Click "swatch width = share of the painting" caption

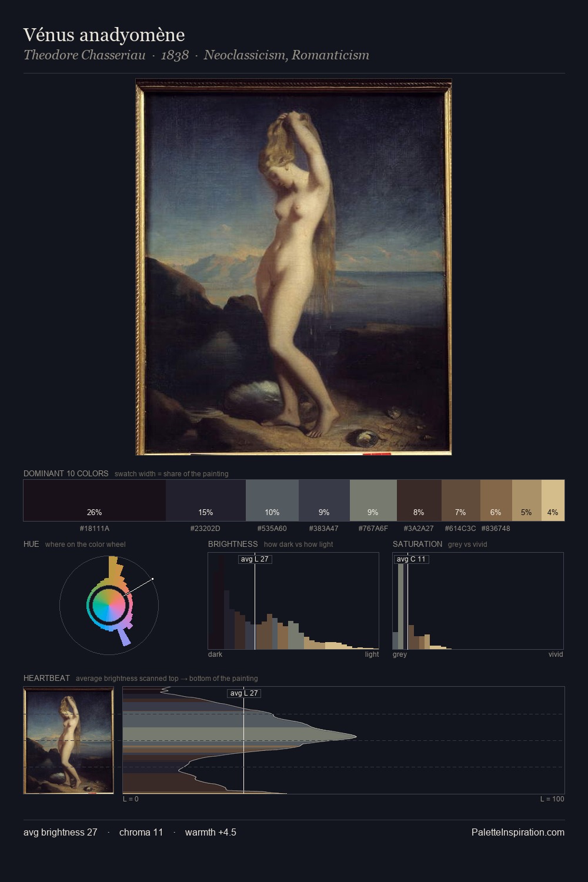(172, 473)
